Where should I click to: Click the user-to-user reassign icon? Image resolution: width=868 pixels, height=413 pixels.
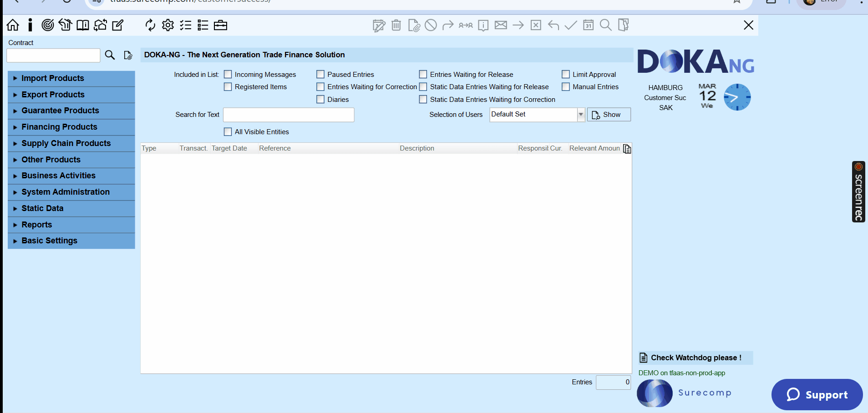pos(466,25)
